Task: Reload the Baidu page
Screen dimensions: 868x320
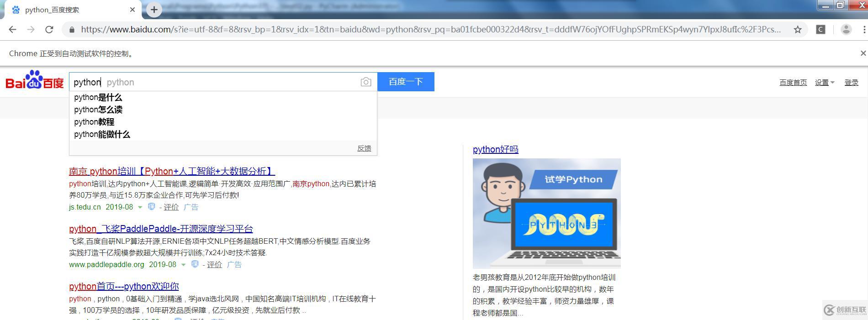Action: coord(49,30)
